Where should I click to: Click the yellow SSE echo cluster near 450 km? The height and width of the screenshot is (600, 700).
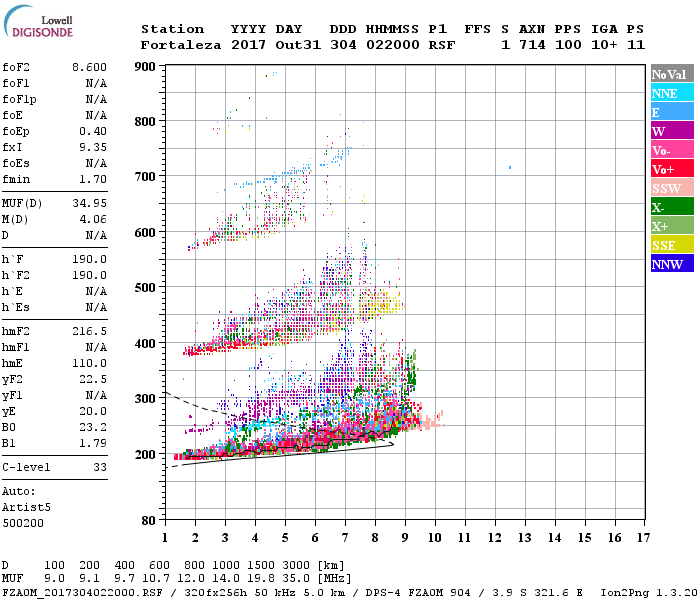[384, 305]
